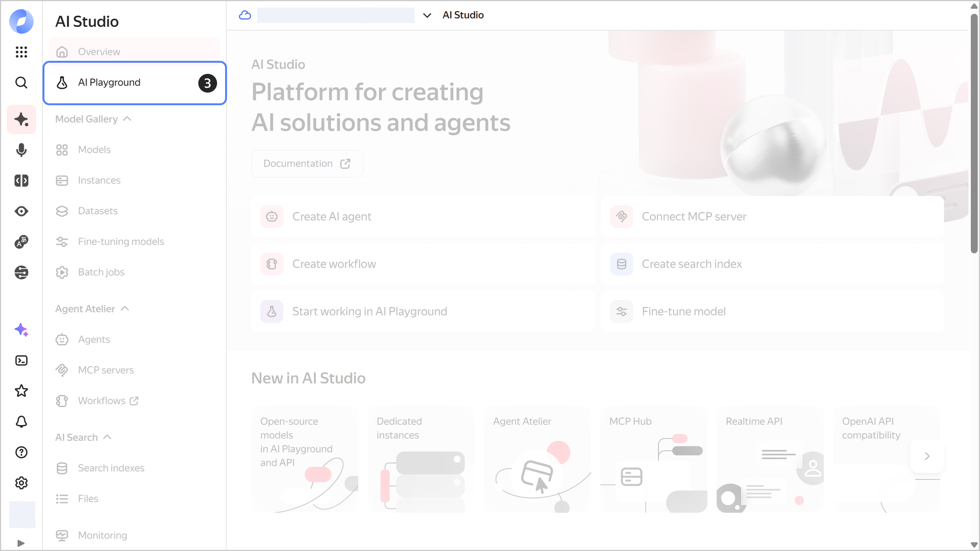
Task: Click the help question mark icon
Action: pyautogui.click(x=21, y=452)
